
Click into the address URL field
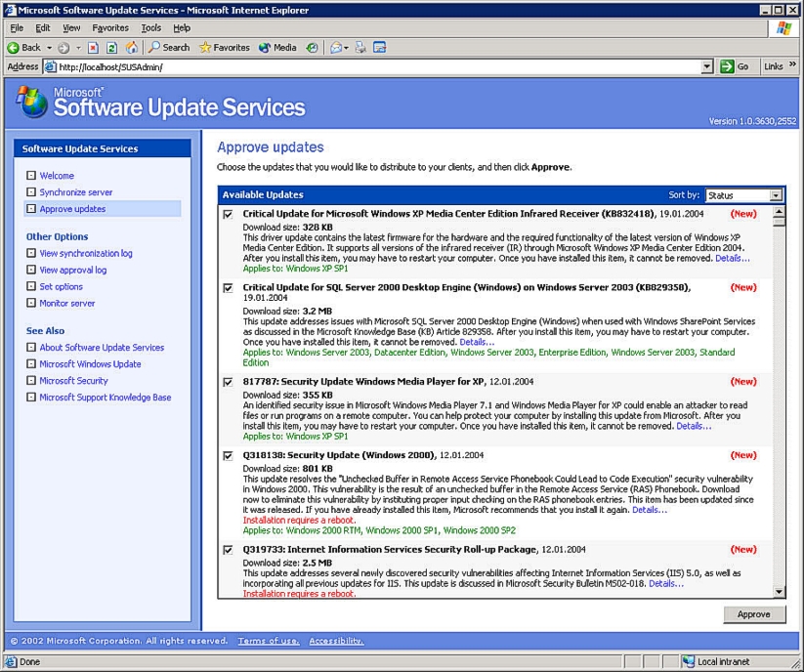378,66
